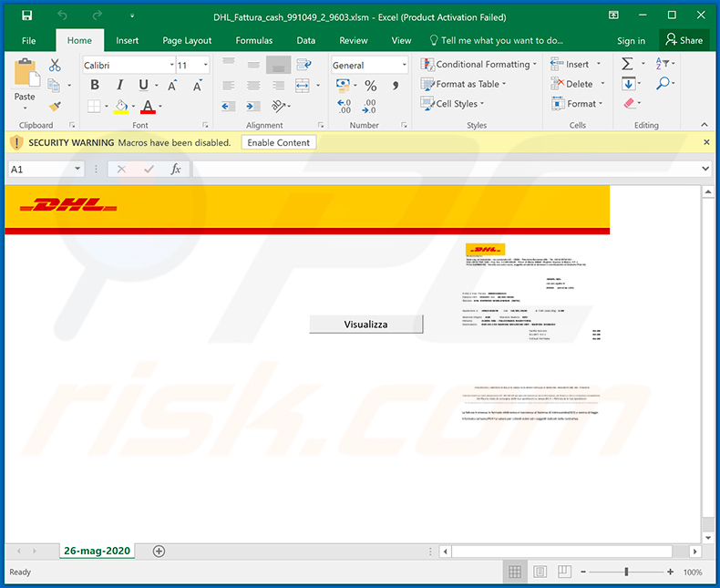Adjust the zoom slider handle
This screenshot has width=720, height=588.
pyautogui.click(x=626, y=572)
